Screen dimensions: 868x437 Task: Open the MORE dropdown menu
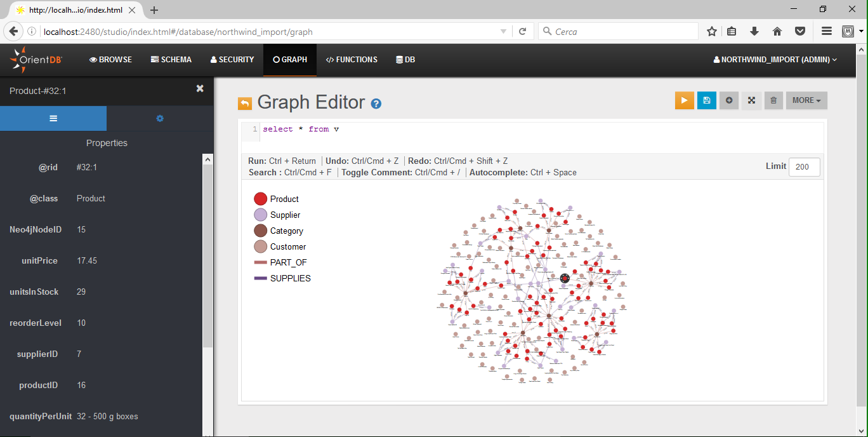[x=806, y=100]
